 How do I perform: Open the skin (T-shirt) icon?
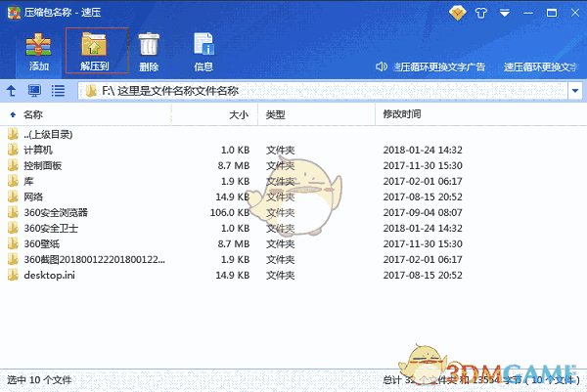481,13
